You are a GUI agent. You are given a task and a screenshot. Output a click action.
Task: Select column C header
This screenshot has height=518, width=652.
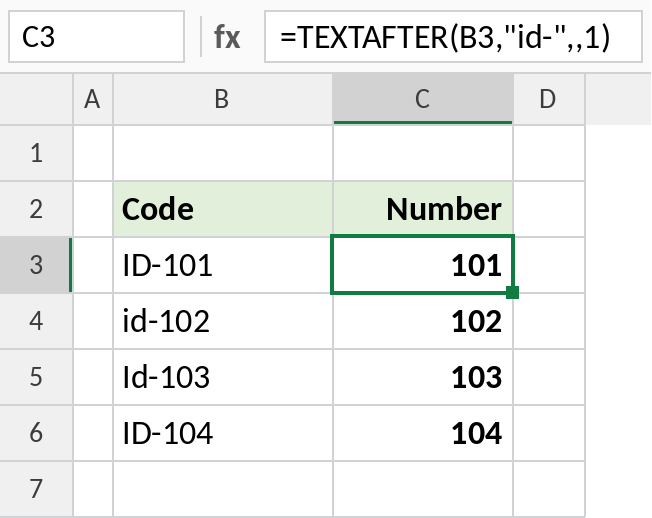[423, 99]
